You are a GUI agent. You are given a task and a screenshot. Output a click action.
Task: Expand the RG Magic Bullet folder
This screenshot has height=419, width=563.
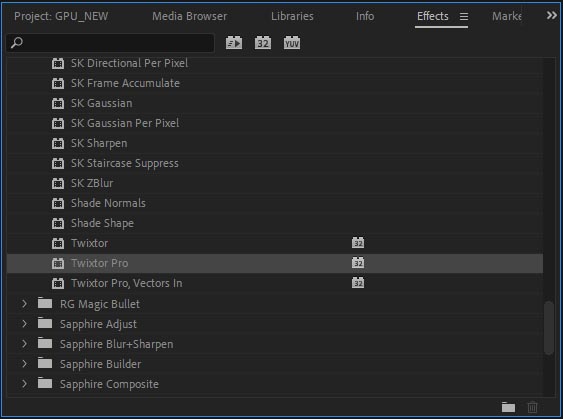coord(24,304)
